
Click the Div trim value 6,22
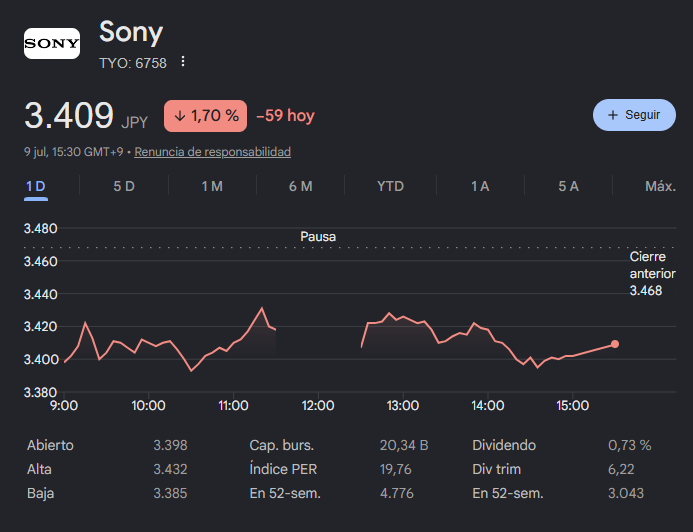(621, 469)
